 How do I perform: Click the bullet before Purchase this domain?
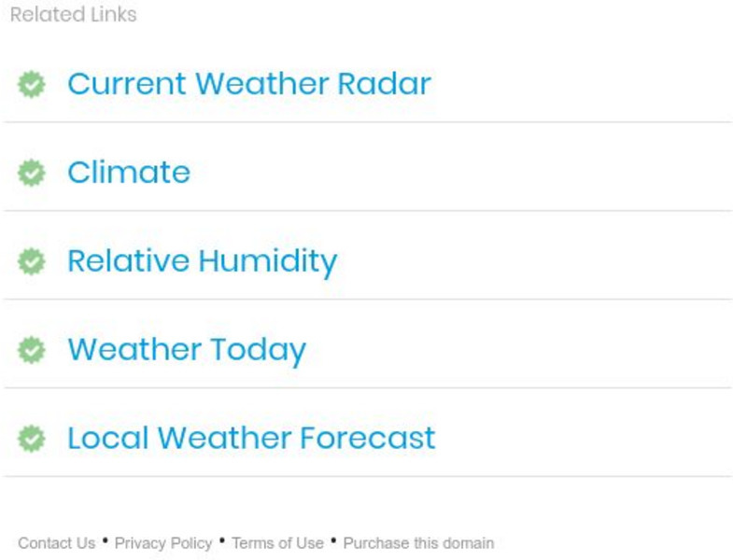[333, 539]
